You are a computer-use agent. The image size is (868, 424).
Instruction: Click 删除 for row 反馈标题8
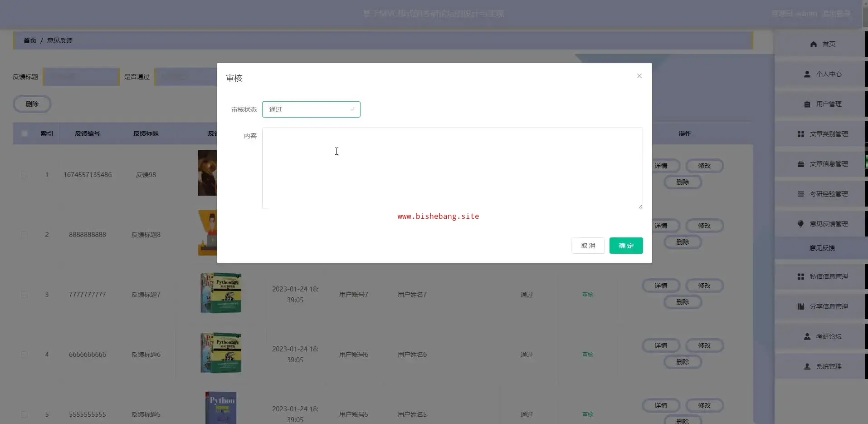(x=683, y=242)
